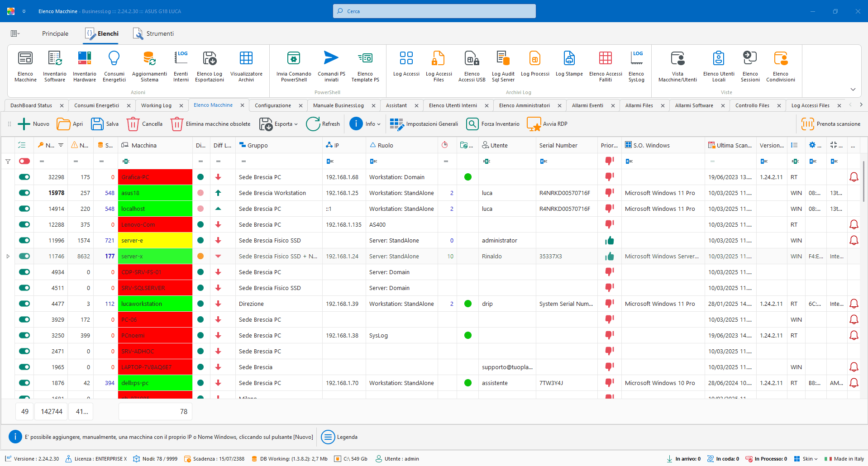
Task: Close the Manuale BusinessLog tab
Action: pos(373,105)
